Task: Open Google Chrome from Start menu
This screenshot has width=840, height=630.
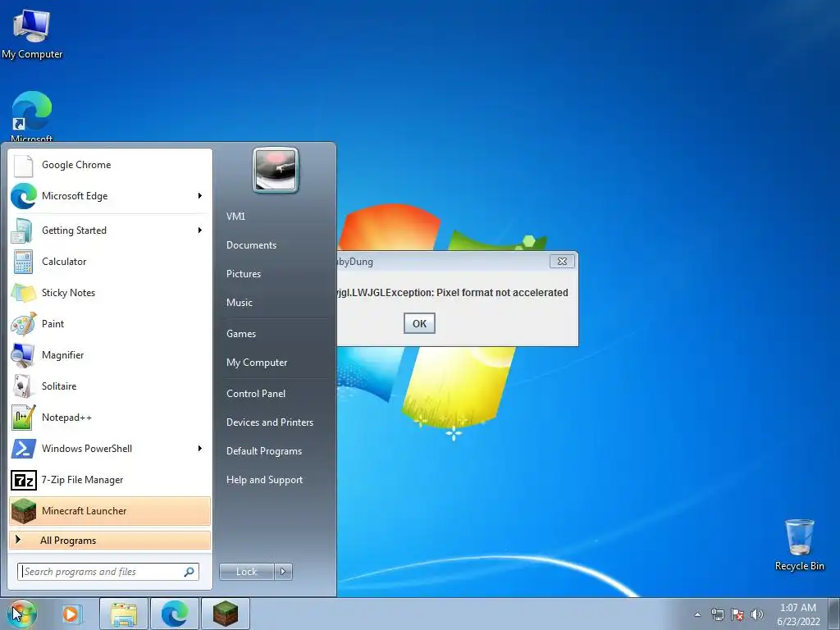Action: click(110, 165)
